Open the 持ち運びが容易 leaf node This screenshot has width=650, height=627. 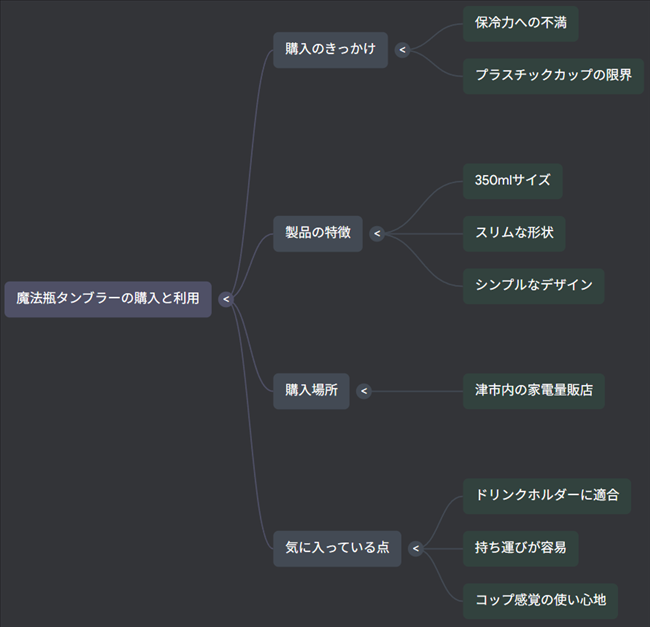tap(520, 548)
